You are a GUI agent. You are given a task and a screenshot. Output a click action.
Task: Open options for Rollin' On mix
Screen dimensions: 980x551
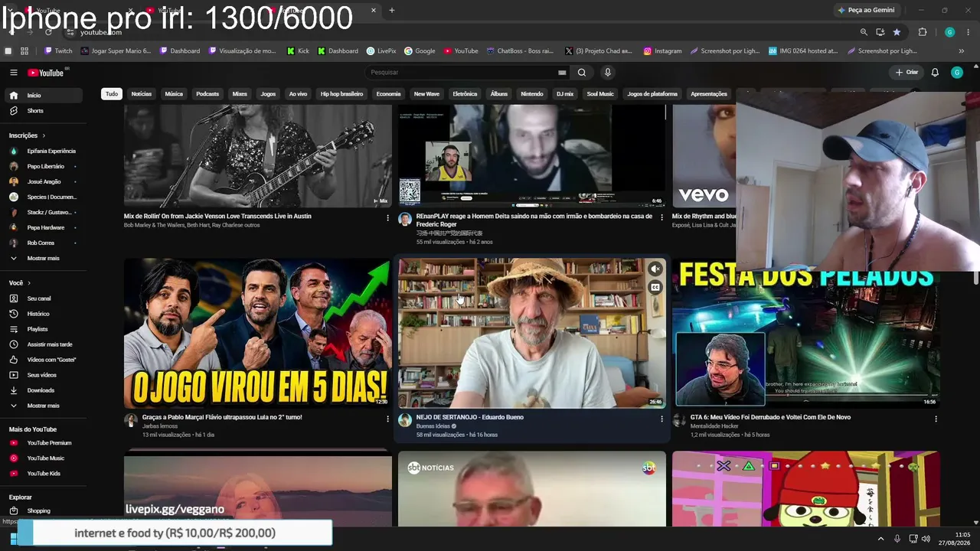point(387,217)
